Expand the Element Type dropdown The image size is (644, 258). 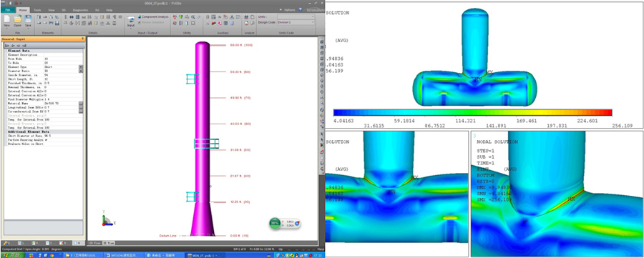(81, 67)
